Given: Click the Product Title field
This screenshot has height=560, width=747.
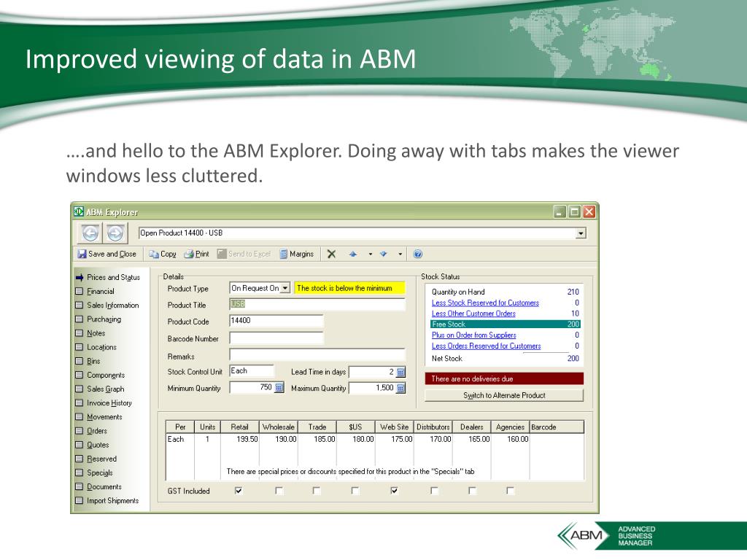Looking at the screenshot, I should (317, 304).
